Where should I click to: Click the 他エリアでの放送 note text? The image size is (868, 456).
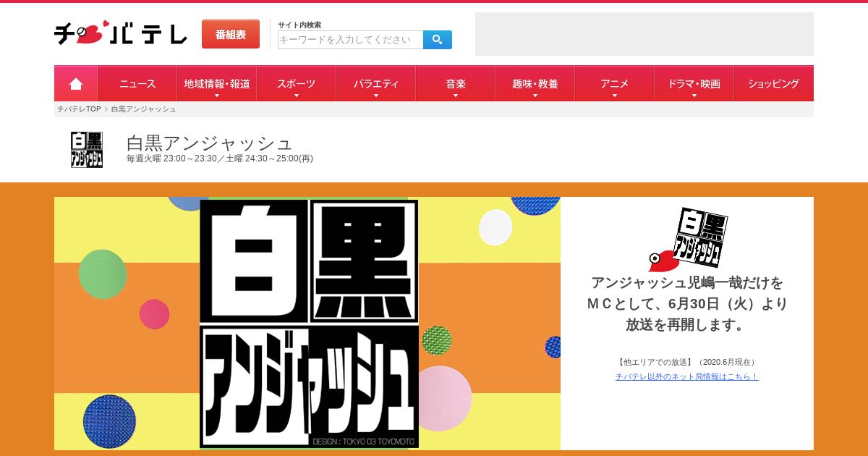687,362
